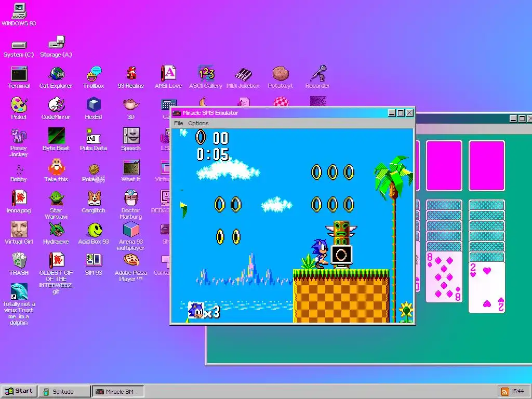
Task: Select the 2 of hearts in Solitude
Action: (486, 287)
